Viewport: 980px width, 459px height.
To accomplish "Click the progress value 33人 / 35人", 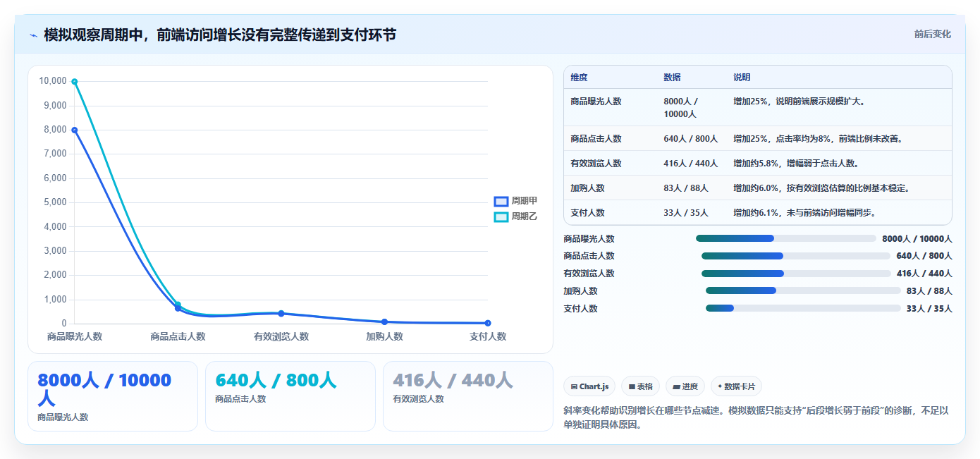I will (x=929, y=308).
